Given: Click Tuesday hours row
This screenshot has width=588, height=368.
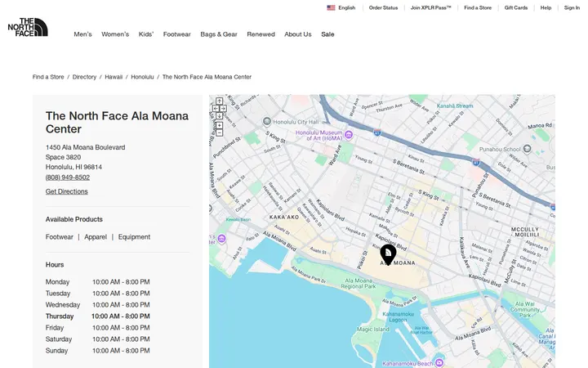Looking at the screenshot, I should point(97,294).
